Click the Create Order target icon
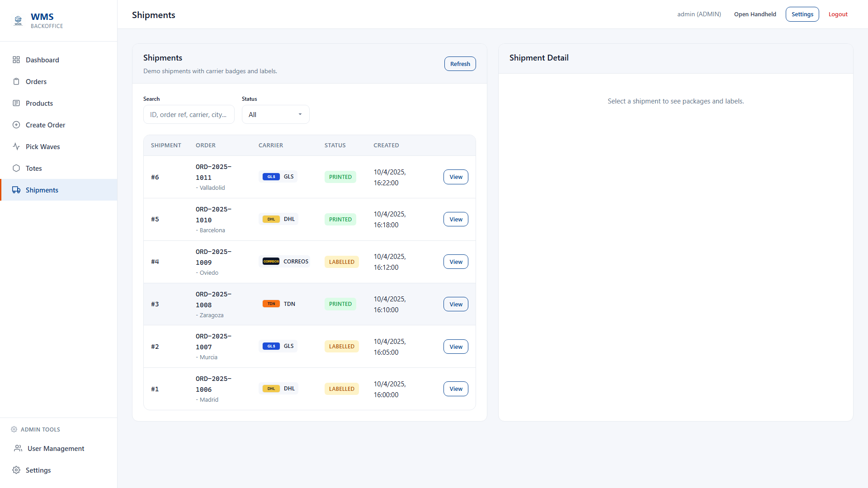The image size is (868, 488). pos(17,125)
